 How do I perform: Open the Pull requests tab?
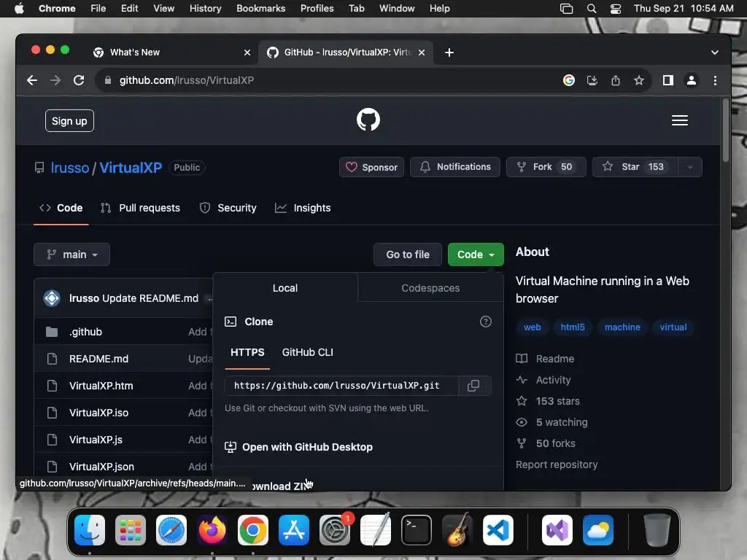pos(141,208)
